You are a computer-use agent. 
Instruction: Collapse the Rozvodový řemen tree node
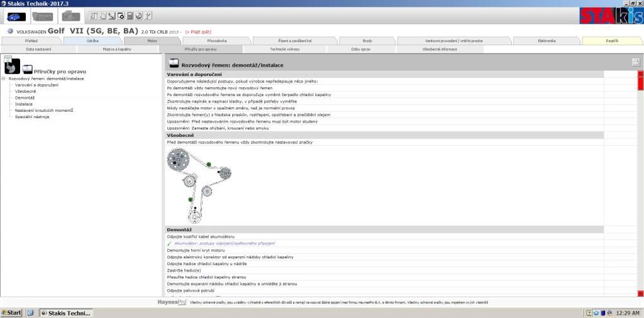click(x=4, y=79)
